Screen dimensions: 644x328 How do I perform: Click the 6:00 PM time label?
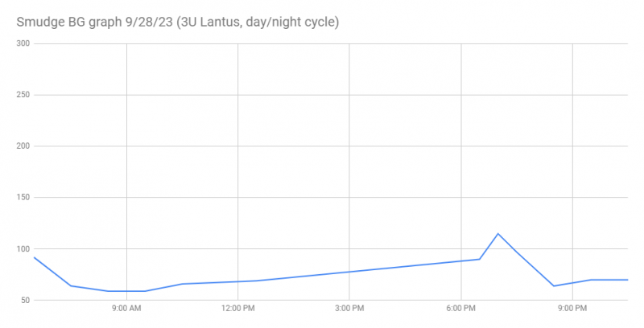point(460,309)
